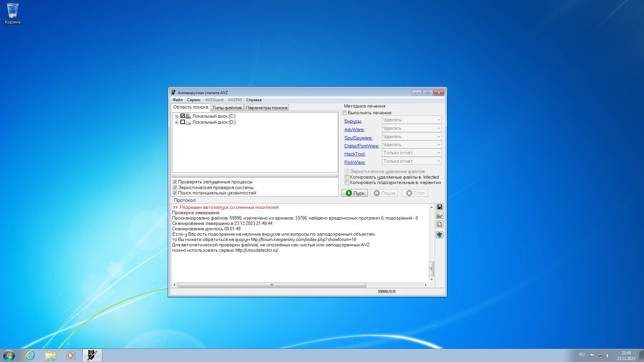Click the protocol horizontal scrollbar thumb
Image resolution: width=644 pixels, height=362 pixels.
(272, 285)
